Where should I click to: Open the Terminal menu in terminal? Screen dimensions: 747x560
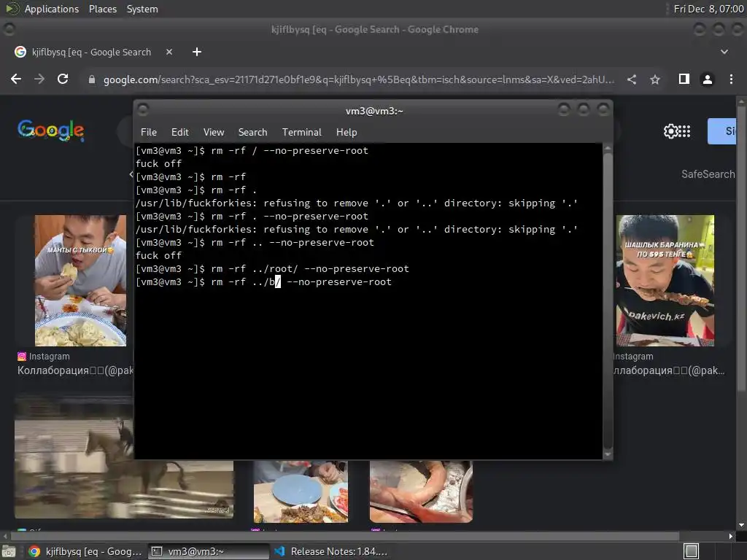pos(301,133)
